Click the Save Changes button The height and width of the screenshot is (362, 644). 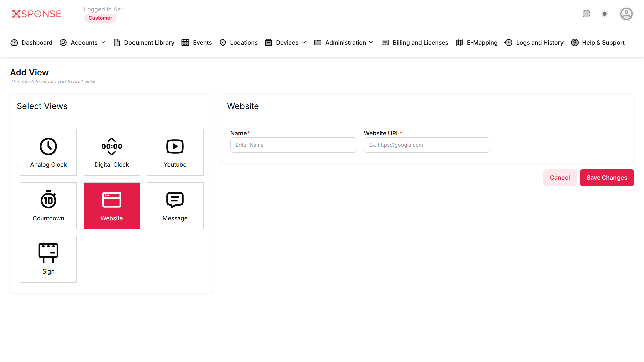(606, 178)
